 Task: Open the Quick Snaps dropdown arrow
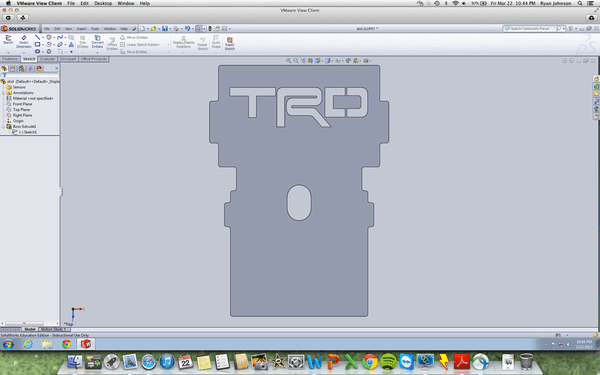(216, 52)
